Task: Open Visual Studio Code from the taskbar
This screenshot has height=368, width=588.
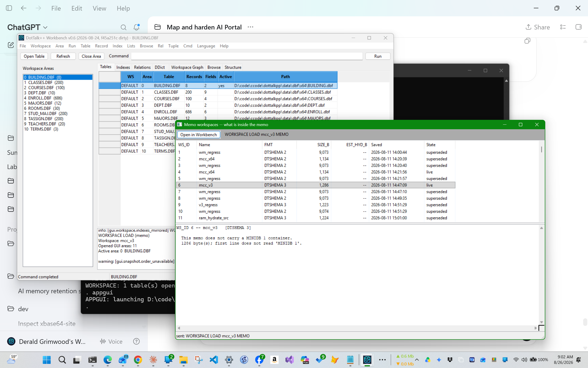Action: pyautogui.click(x=214, y=360)
